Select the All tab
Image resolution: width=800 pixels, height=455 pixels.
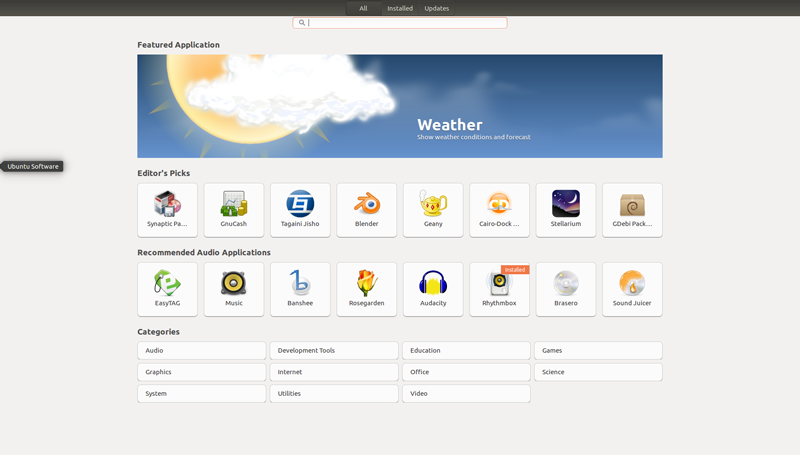coord(363,8)
